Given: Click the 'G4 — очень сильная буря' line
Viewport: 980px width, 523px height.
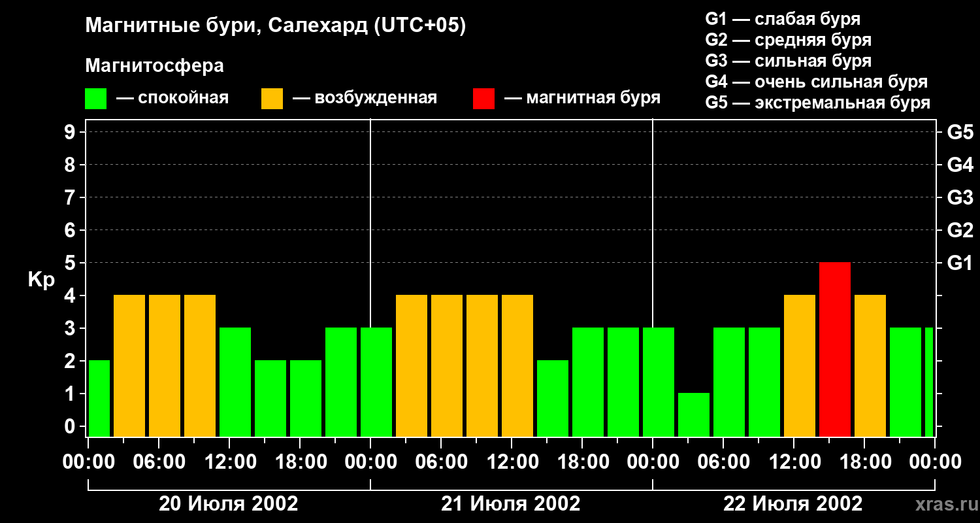Looking at the screenshot, I should pos(817,82).
